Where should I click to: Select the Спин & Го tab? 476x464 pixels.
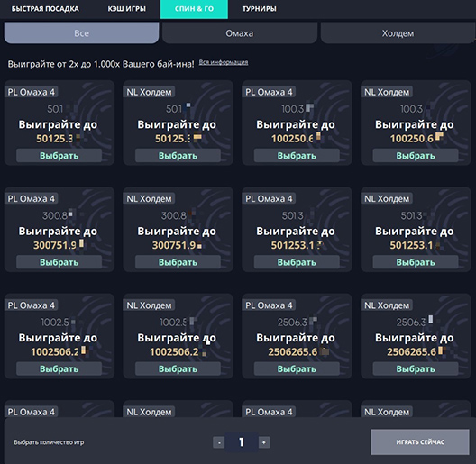(x=194, y=9)
